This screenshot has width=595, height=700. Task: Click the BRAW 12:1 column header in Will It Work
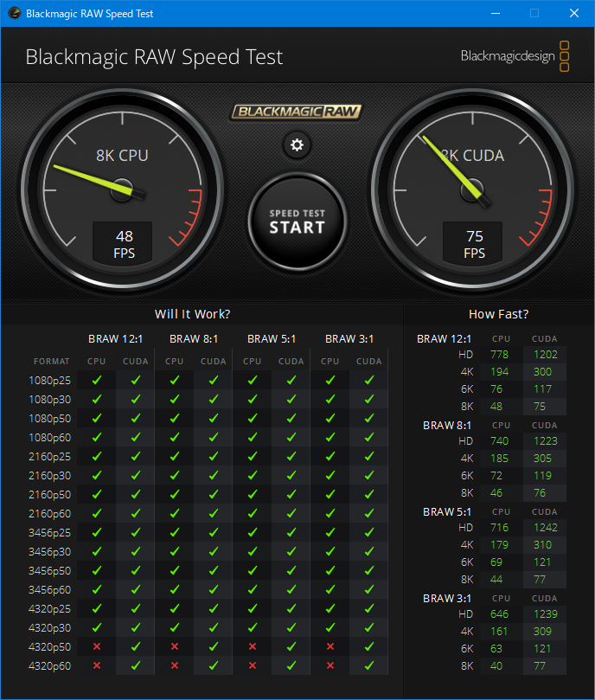point(115,339)
